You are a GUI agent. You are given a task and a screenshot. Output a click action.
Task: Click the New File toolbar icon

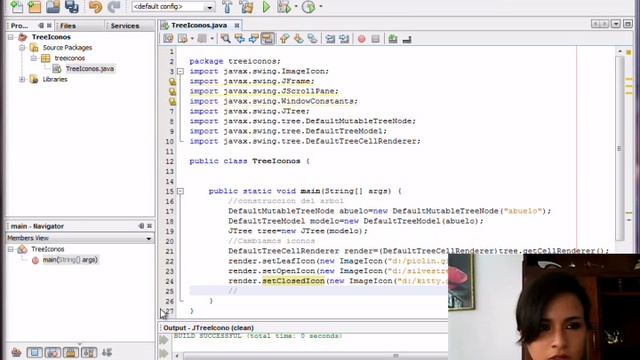(17, 6)
